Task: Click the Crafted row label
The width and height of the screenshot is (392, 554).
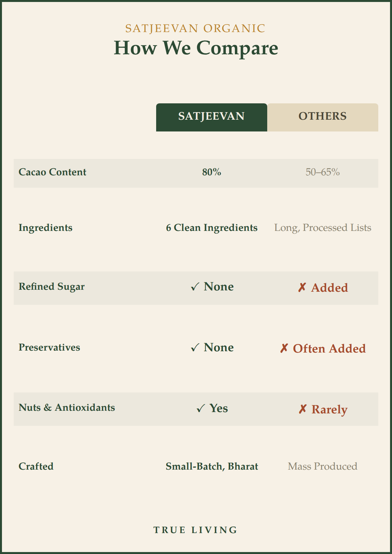Action: [x=36, y=466]
